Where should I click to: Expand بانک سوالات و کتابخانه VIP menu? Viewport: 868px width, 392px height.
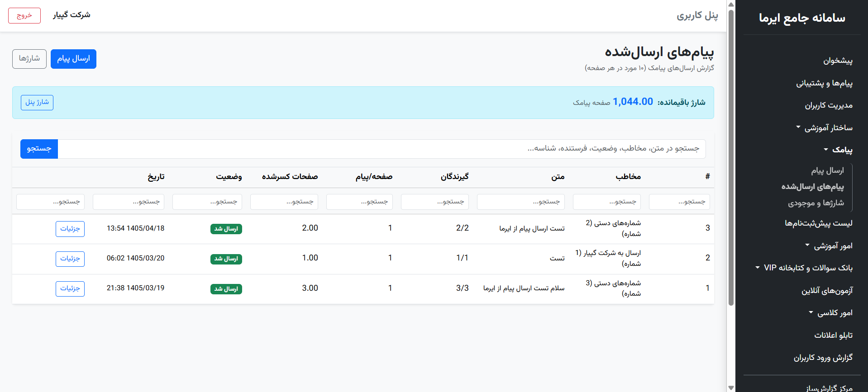(804, 268)
